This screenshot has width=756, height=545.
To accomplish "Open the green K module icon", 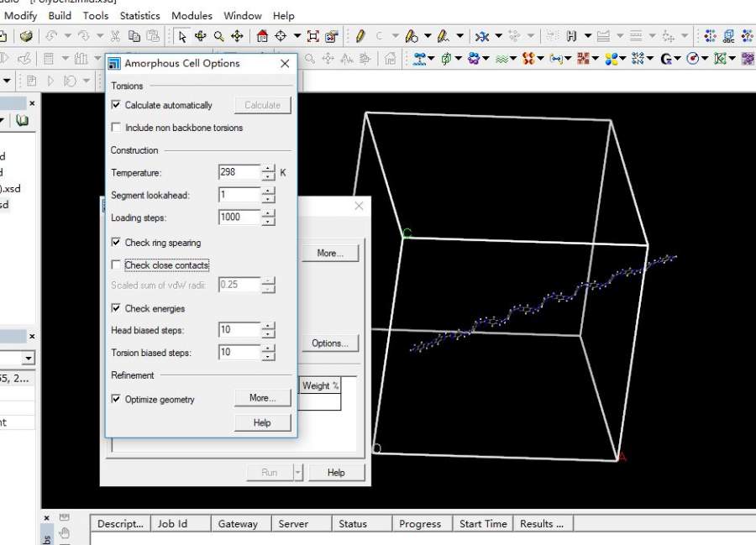I will (720, 59).
